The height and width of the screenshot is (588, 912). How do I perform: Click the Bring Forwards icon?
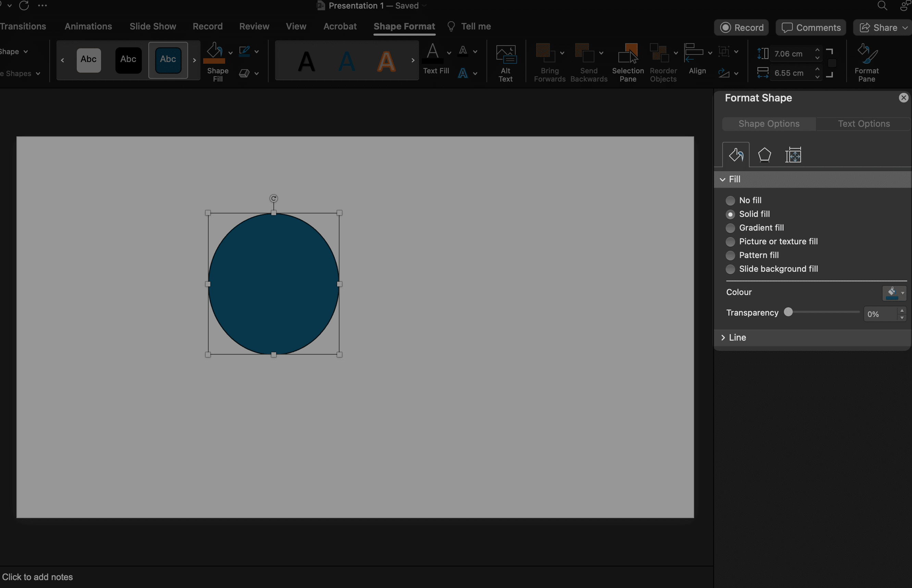[x=546, y=53]
